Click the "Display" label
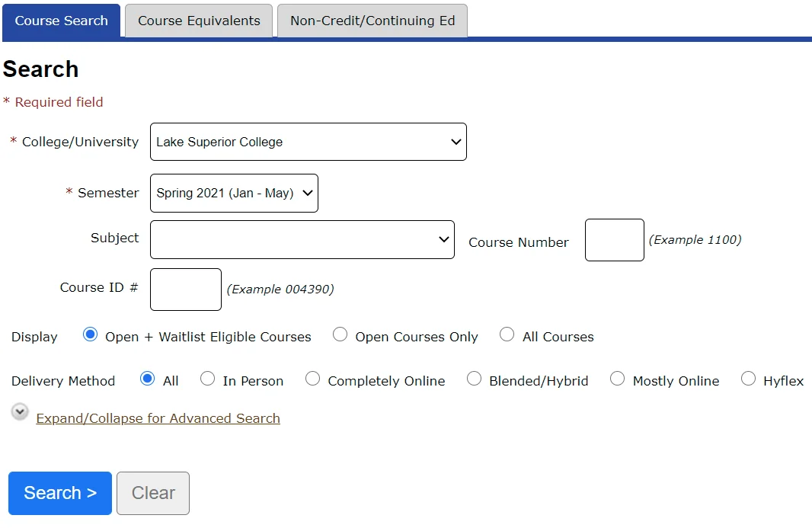This screenshot has width=812, height=528. coord(34,337)
